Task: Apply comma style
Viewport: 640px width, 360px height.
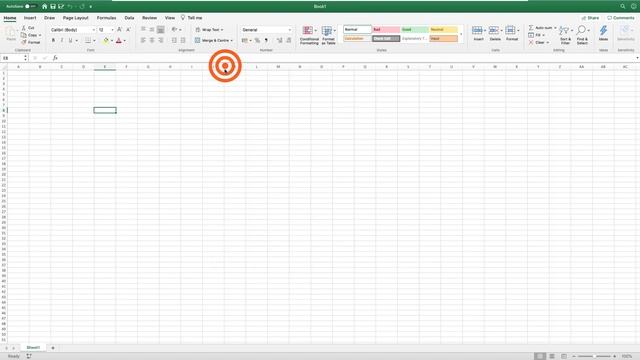Action: click(x=266, y=40)
